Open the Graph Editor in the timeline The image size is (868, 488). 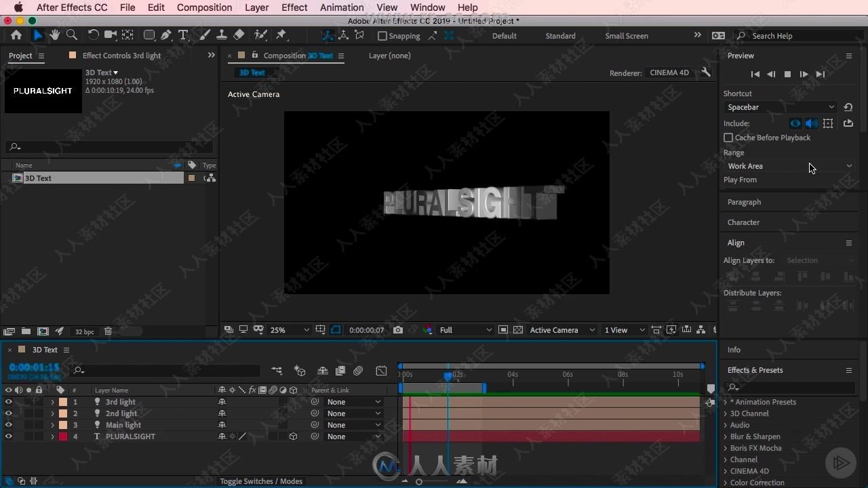tap(382, 371)
